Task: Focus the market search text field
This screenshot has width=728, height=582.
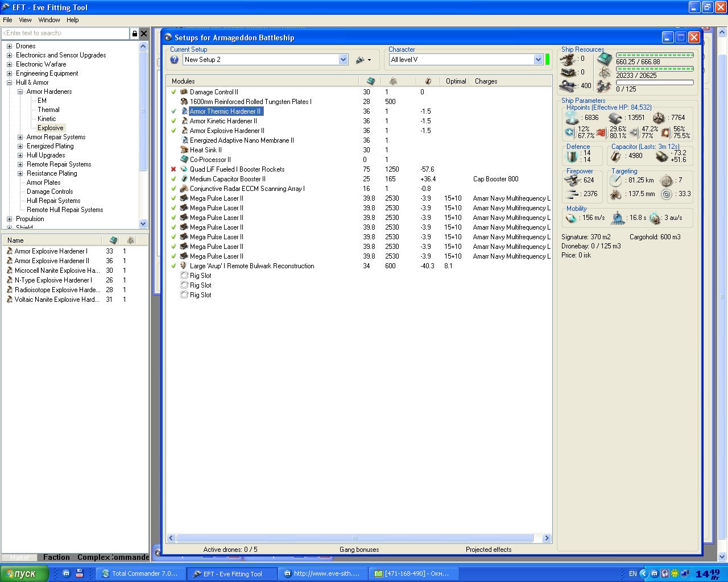Action: coord(65,34)
